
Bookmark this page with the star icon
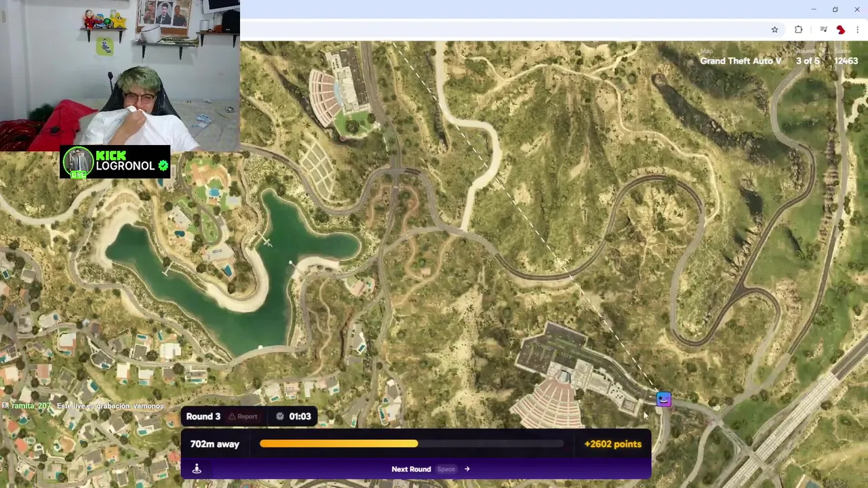[x=774, y=30]
